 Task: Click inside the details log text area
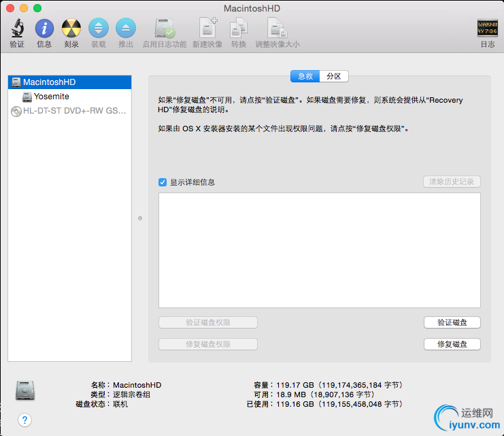(320, 250)
